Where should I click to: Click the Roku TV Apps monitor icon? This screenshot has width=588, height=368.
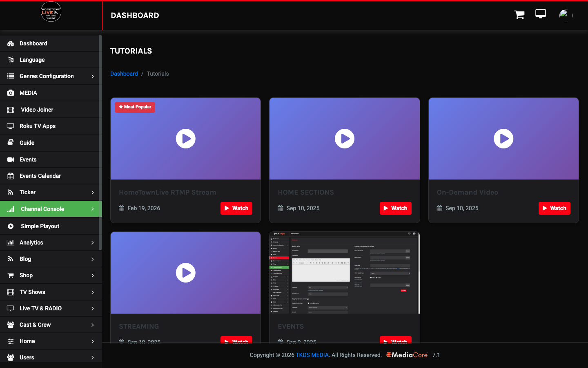coord(11,126)
